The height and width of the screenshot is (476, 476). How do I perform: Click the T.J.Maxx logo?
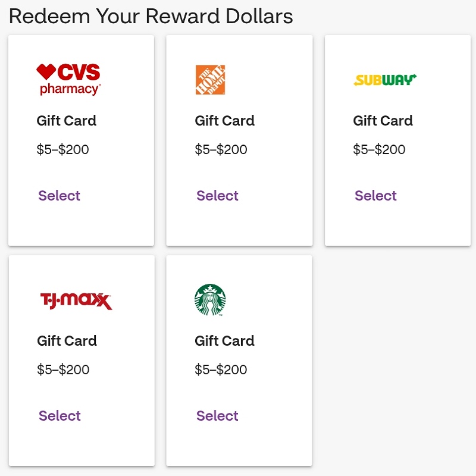76,301
